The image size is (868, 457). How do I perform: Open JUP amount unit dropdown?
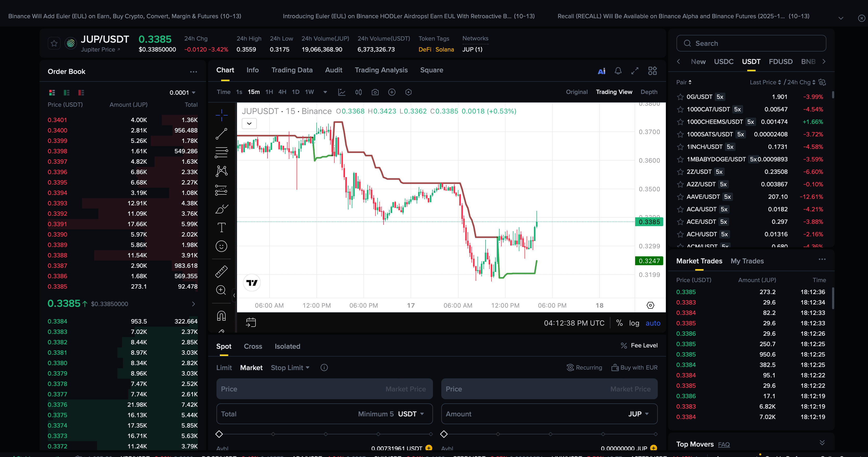(x=639, y=414)
